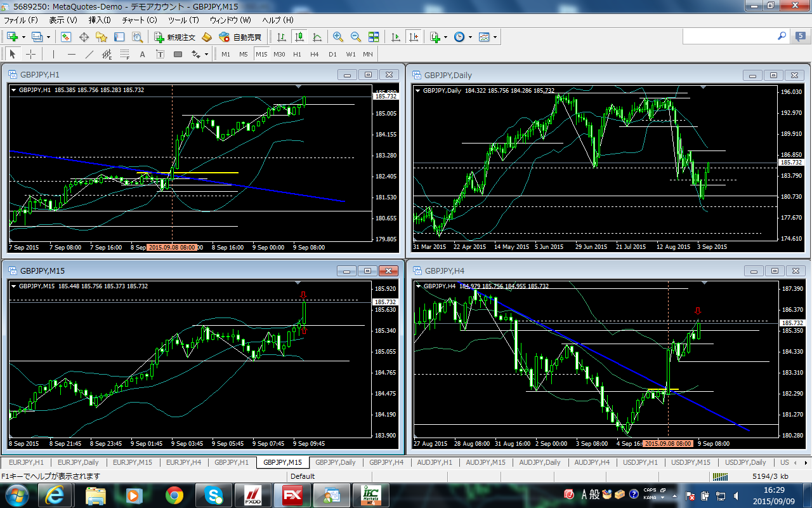Switch chart to candlestick display mode
The height and width of the screenshot is (508, 812).
point(299,37)
